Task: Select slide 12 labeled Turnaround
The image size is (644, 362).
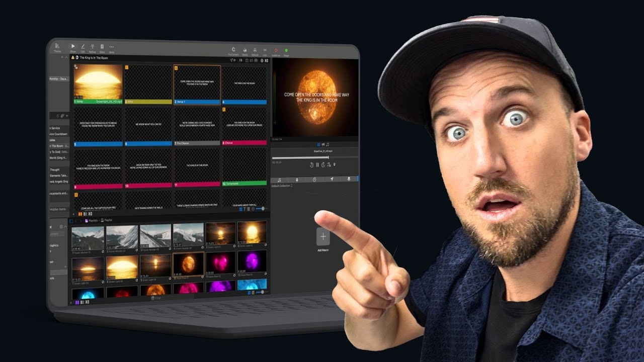Action: (x=244, y=167)
